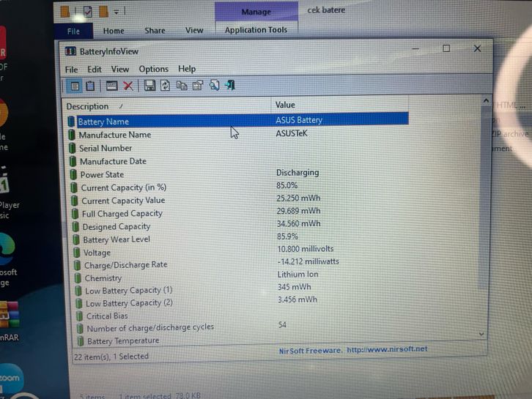Click the Copy selected items toolbar icon
The image size is (532, 399).
(x=182, y=86)
